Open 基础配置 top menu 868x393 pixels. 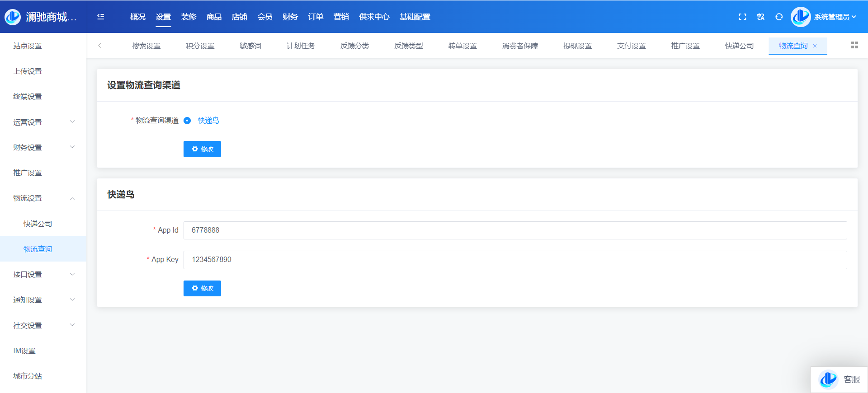pyautogui.click(x=415, y=17)
